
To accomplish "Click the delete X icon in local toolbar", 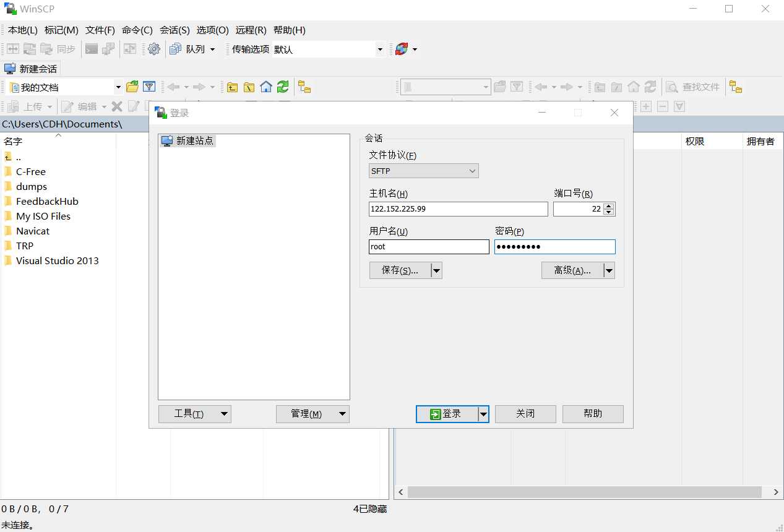I will pos(117,106).
